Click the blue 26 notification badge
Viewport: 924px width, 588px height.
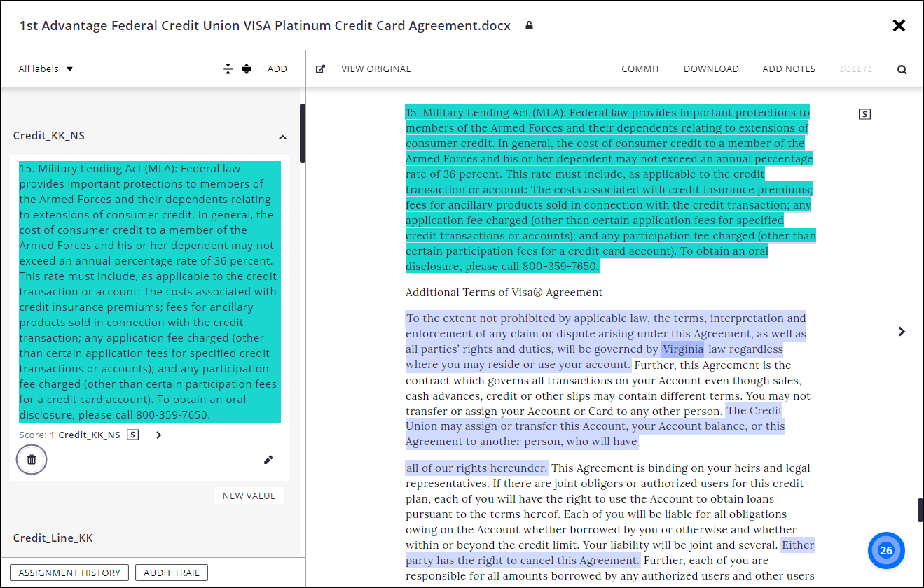(x=886, y=550)
